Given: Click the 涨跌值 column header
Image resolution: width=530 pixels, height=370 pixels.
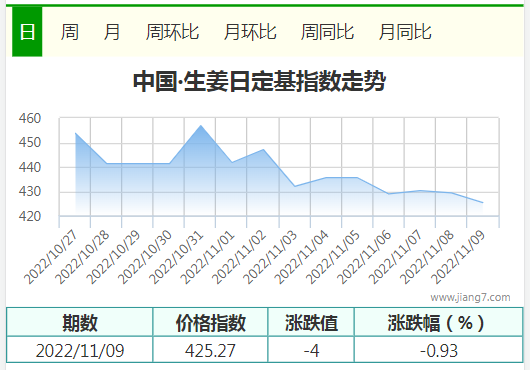Looking at the screenshot, I should [x=311, y=322].
